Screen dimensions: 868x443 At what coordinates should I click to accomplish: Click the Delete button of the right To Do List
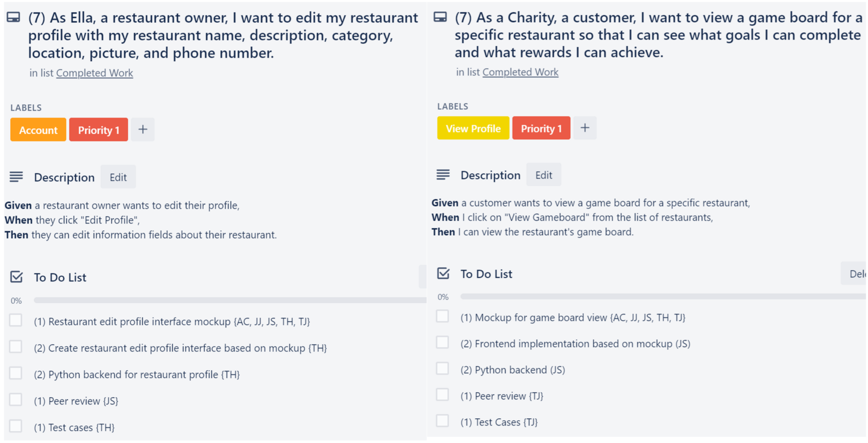854,273
